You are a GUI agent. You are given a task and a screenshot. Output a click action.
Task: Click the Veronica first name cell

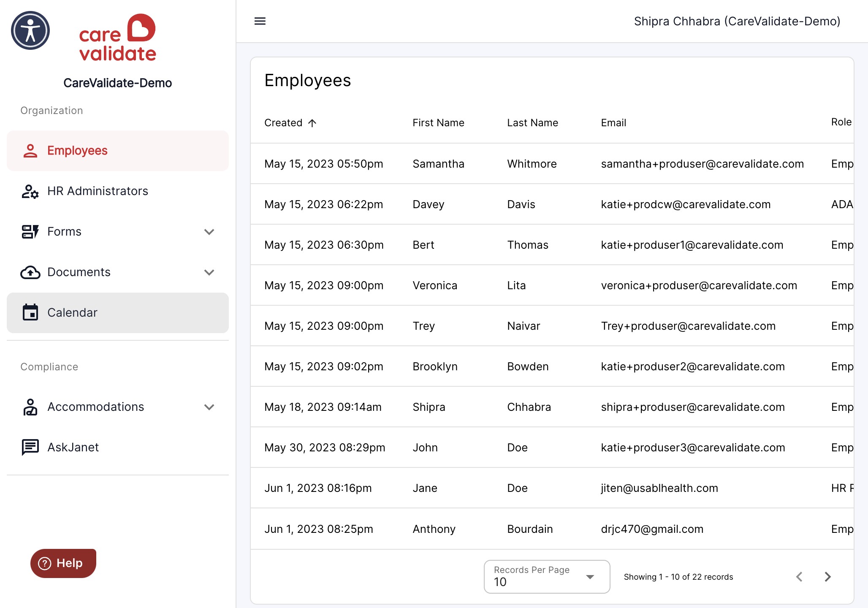pyautogui.click(x=435, y=285)
